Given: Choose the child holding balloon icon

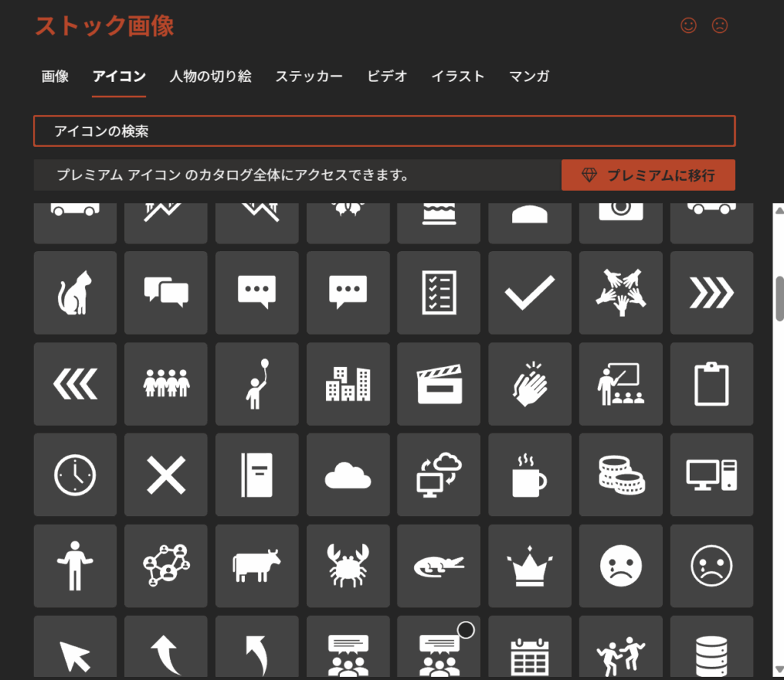Looking at the screenshot, I should click(x=257, y=384).
